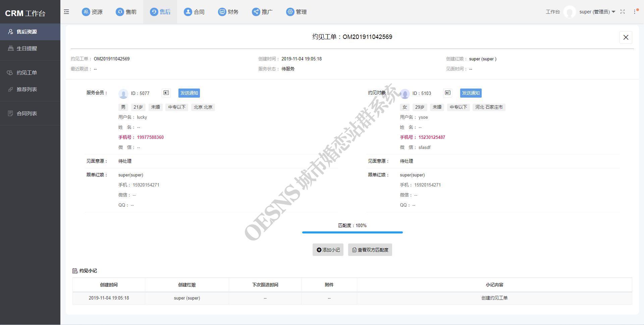The height and width of the screenshot is (325, 644).
Task: Open the 资源 top menu
Action: point(92,12)
